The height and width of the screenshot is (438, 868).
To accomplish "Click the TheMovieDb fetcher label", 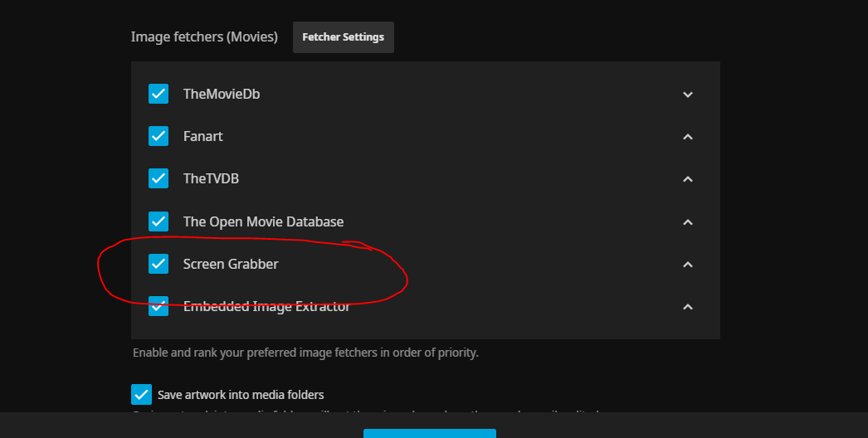I will point(222,94).
